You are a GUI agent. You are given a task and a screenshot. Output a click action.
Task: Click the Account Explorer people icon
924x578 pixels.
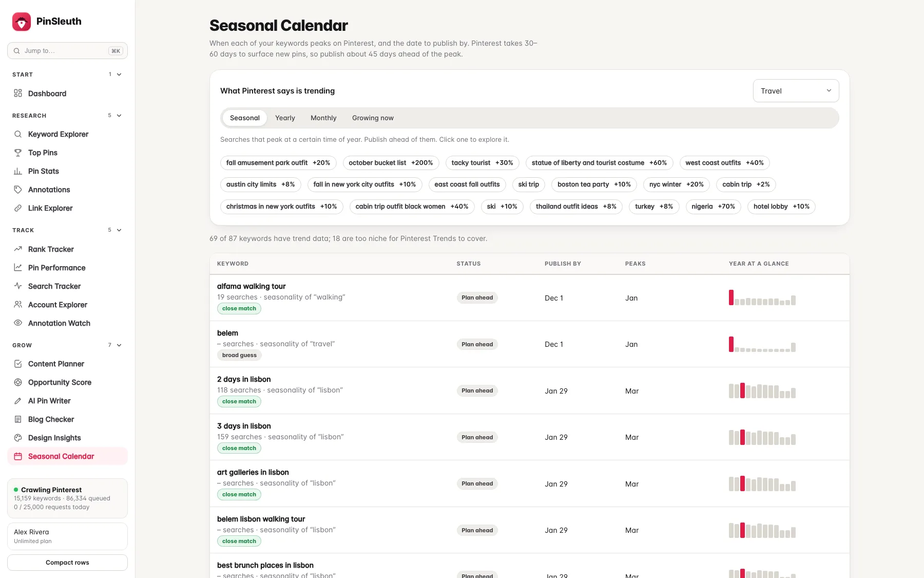pos(18,304)
